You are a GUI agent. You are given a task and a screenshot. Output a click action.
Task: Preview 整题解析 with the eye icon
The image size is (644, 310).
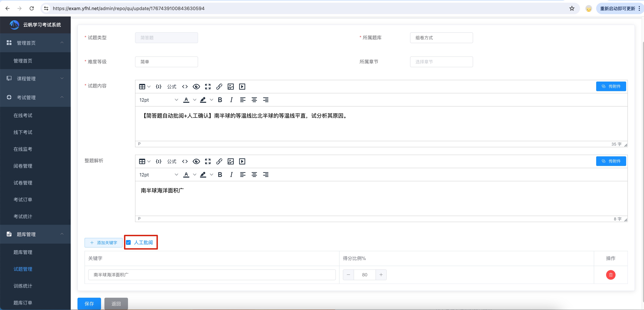[196, 161]
